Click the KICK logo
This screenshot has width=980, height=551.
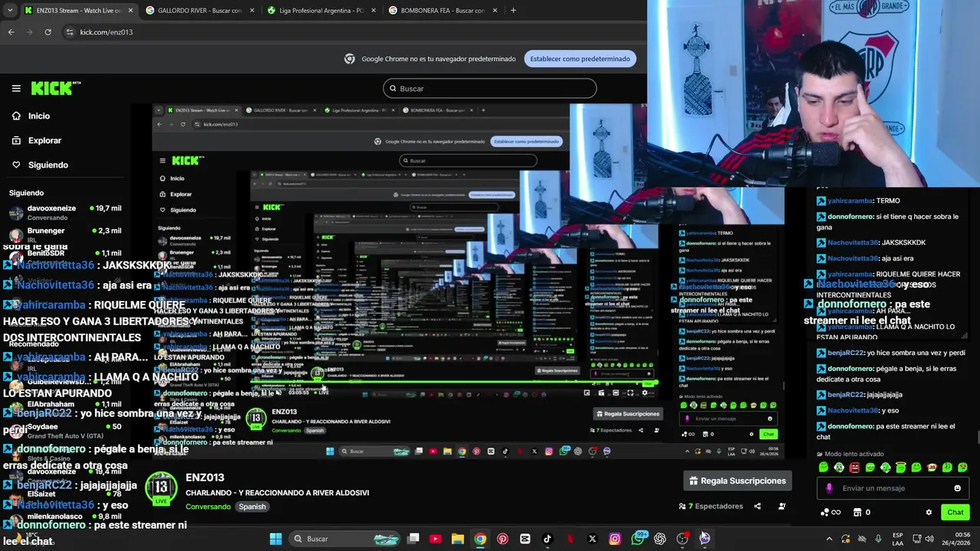(x=56, y=88)
